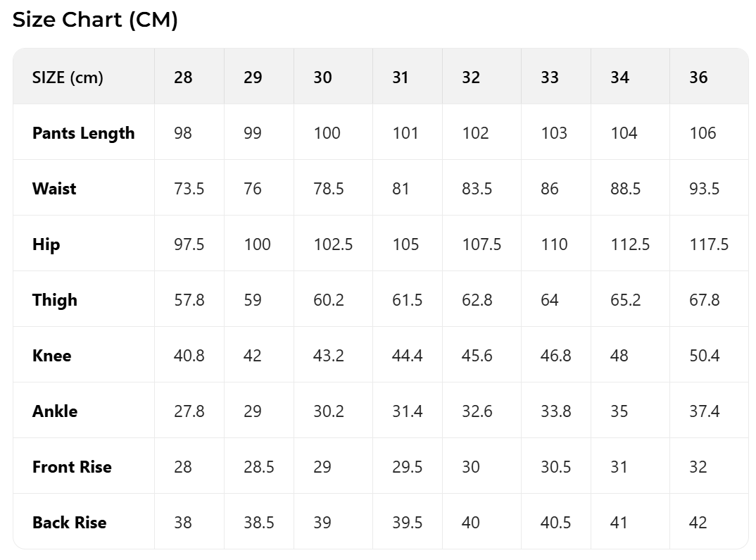Select the "Pants Length" row label
The image size is (756, 560).
pos(83,133)
